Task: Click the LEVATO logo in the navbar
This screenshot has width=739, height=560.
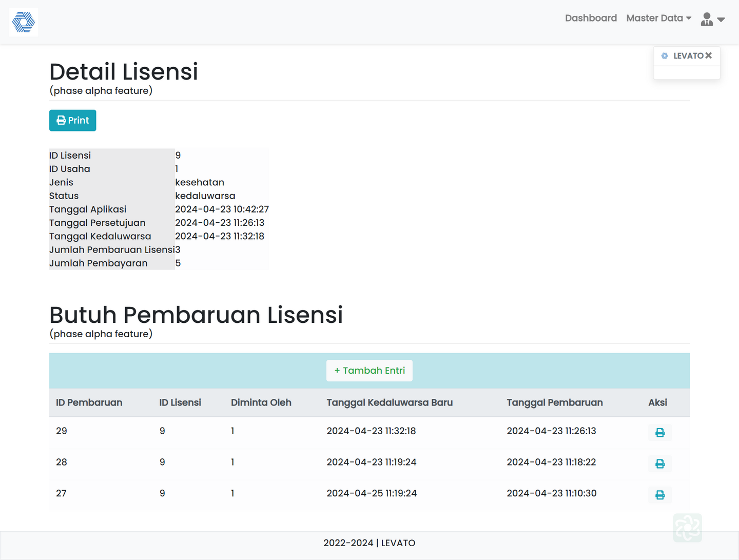Action: tap(24, 22)
